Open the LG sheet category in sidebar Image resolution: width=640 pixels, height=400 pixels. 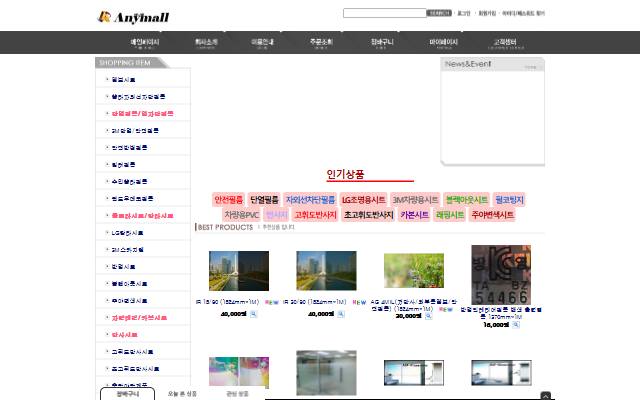coord(127,233)
